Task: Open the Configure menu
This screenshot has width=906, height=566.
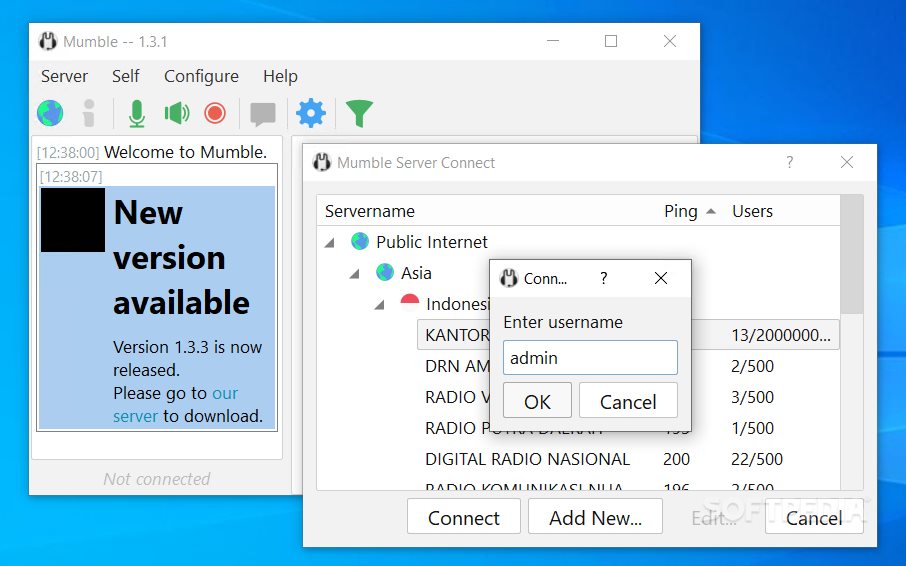Action: pos(201,76)
